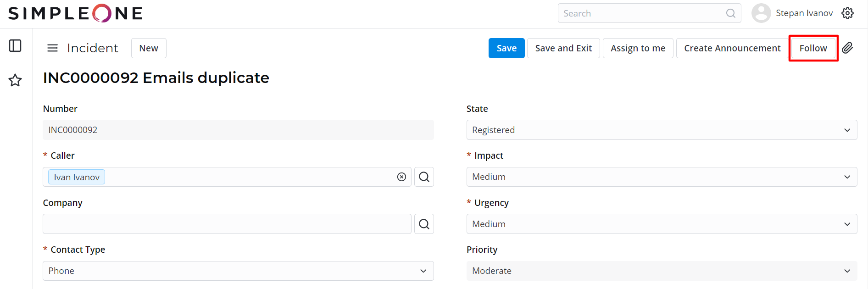
Task: Click the user avatar icon
Action: (x=761, y=13)
